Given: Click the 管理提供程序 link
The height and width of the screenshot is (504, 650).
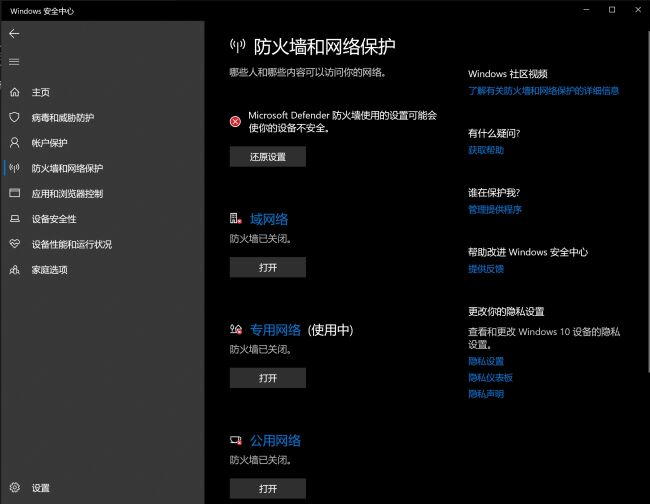Looking at the screenshot, I should (x=495, y=209).
